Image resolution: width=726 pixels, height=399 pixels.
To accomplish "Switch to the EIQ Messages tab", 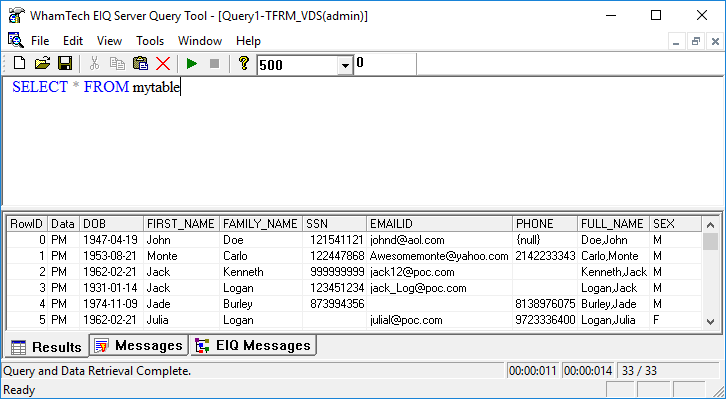I will 254,345.
